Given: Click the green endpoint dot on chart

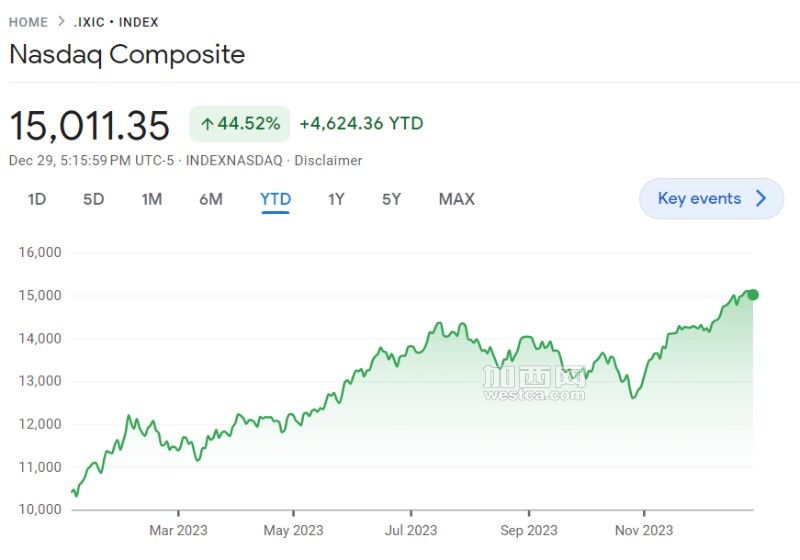Looking at the screenshot, I should pyautogui.click(x=753, y=294).
